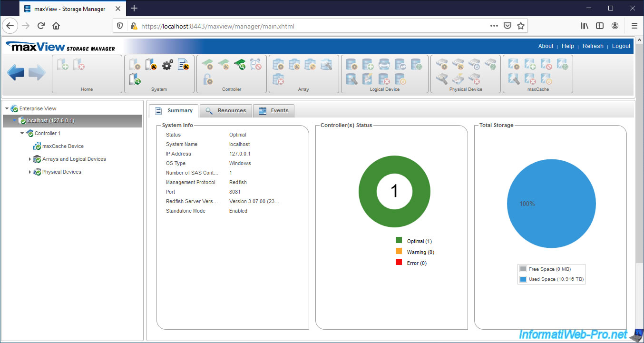The height and width of the screenshot is (343, 644).
Task: Expand the Physical Devices tree node
Action: pos(29,172)
